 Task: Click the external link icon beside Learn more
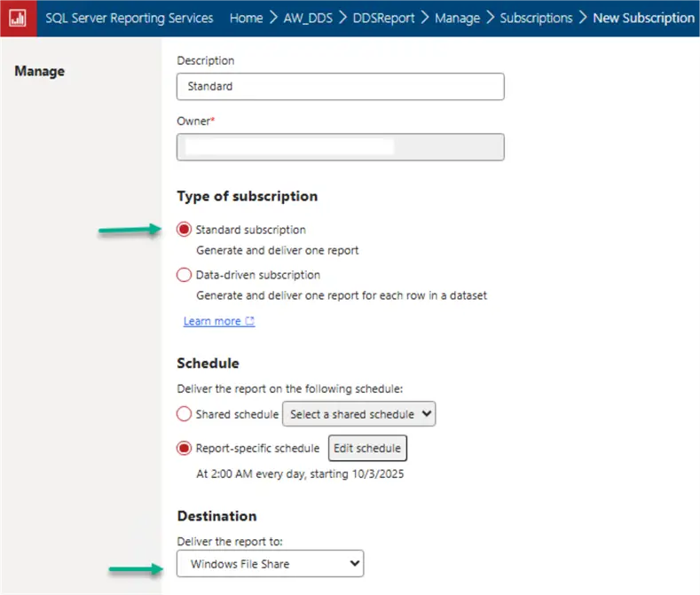tap(250, 322)
